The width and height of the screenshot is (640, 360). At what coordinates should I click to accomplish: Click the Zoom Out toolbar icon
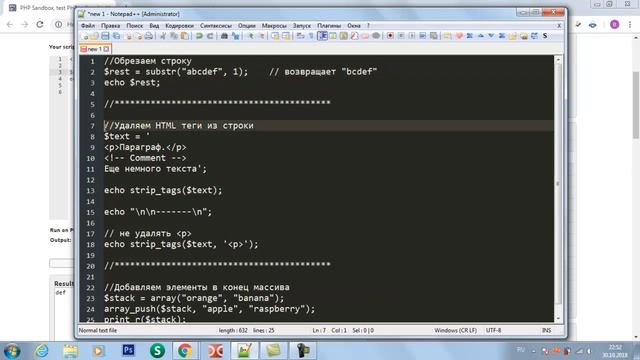(261, 36)
